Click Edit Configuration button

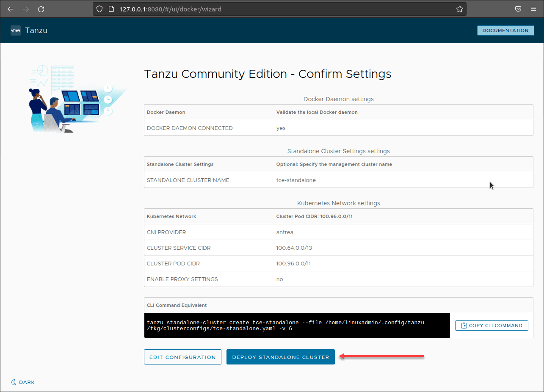point(182,357)
